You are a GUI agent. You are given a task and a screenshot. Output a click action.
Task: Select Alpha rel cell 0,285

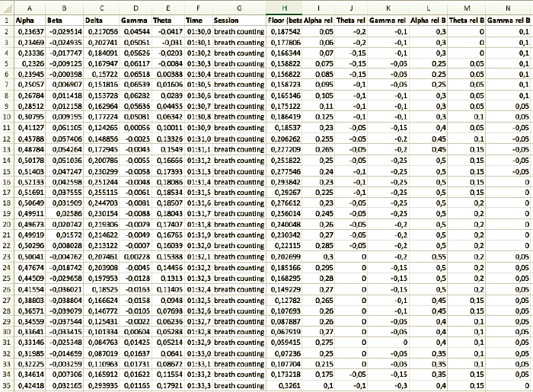[318, 246]
